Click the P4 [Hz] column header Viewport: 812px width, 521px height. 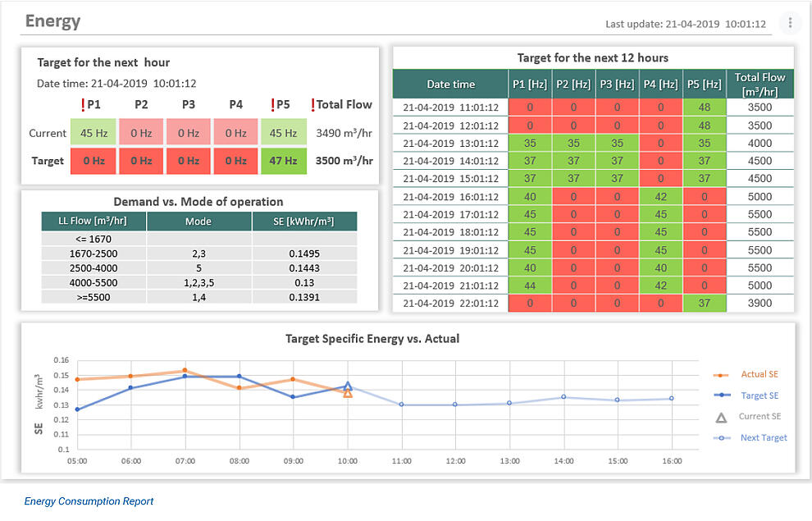click(660, 85)
